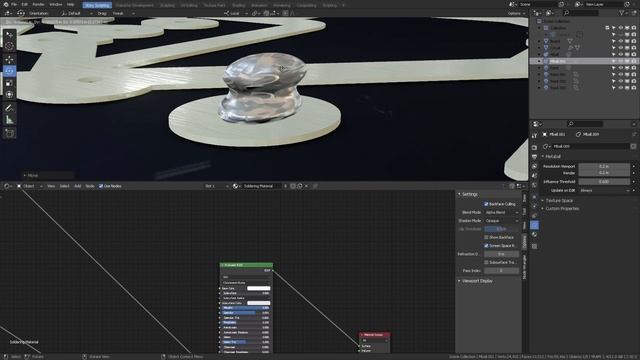Open the Material properties tab
This screenshot has width=640, height=360.
pos(534,235)
